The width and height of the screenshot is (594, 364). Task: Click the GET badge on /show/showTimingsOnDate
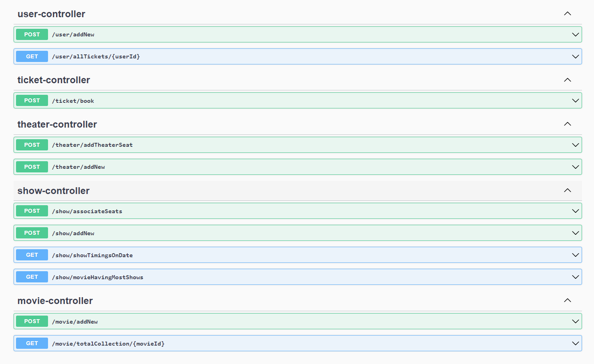click(x=32, y=255)
